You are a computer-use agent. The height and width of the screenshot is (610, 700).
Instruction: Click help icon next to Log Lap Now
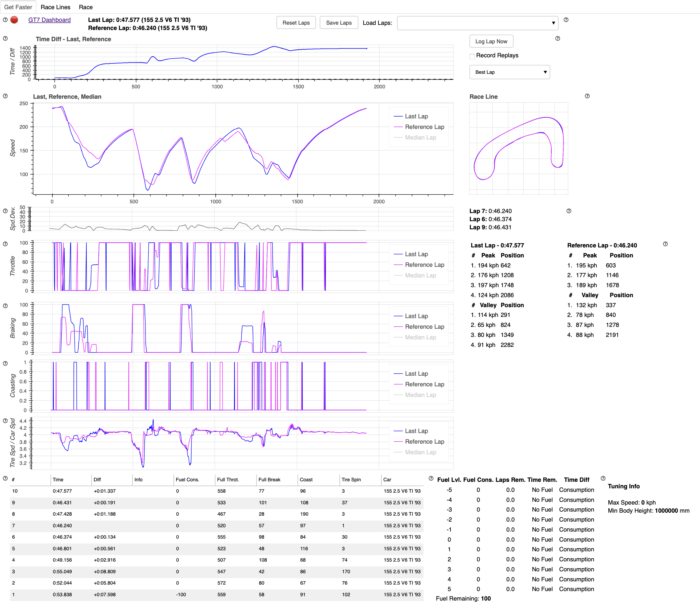[557, 38]
